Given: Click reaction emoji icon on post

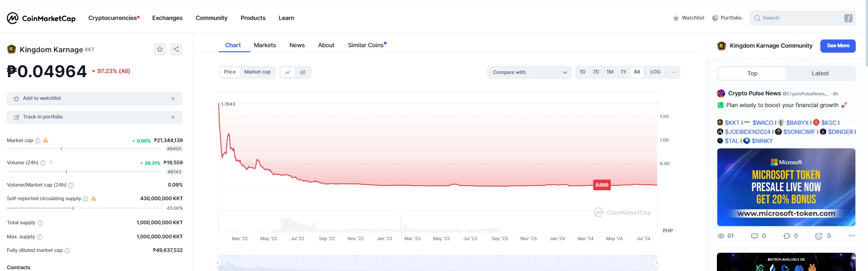Looking at the screenshot, I should click(x=819, y=236).
